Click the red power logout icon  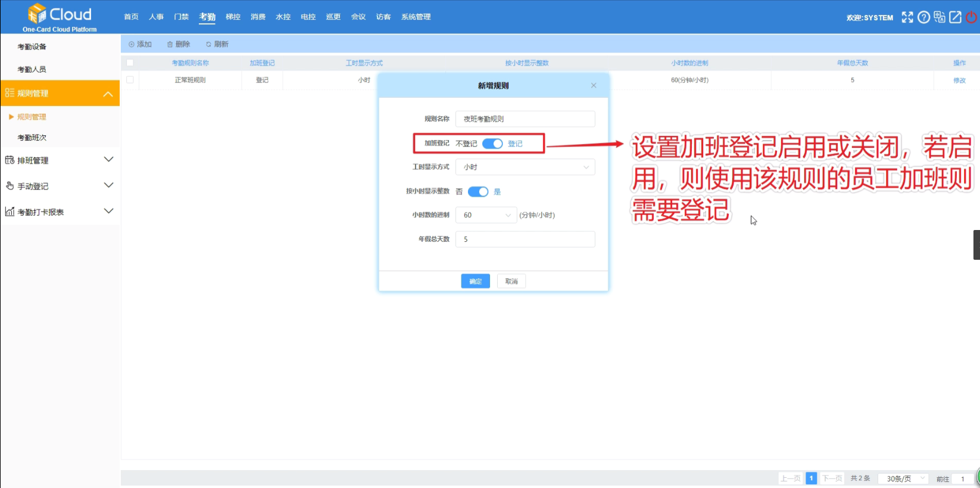pyautogui.click(x=971, y=17)
